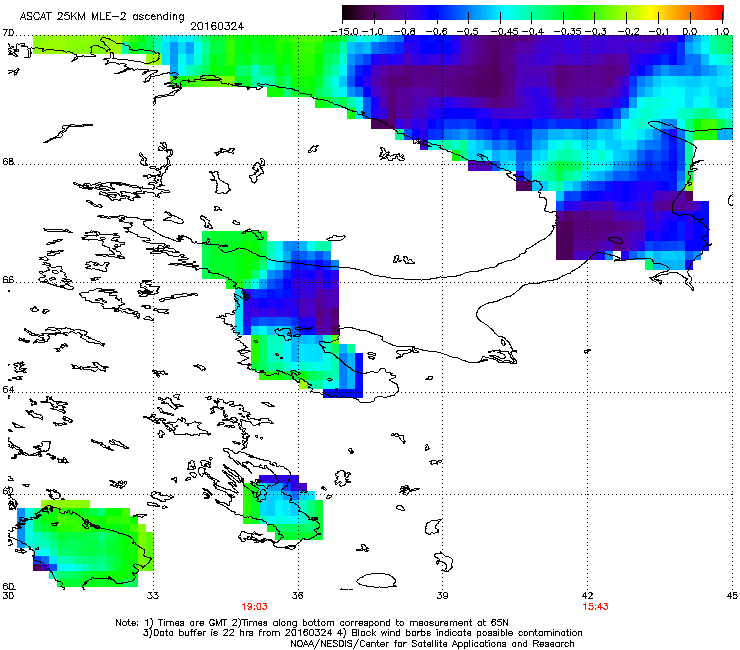The image size is (740, 650).
Task: Click the longitude label '42'
Action: pyautogui.click(x=588, y=596)
